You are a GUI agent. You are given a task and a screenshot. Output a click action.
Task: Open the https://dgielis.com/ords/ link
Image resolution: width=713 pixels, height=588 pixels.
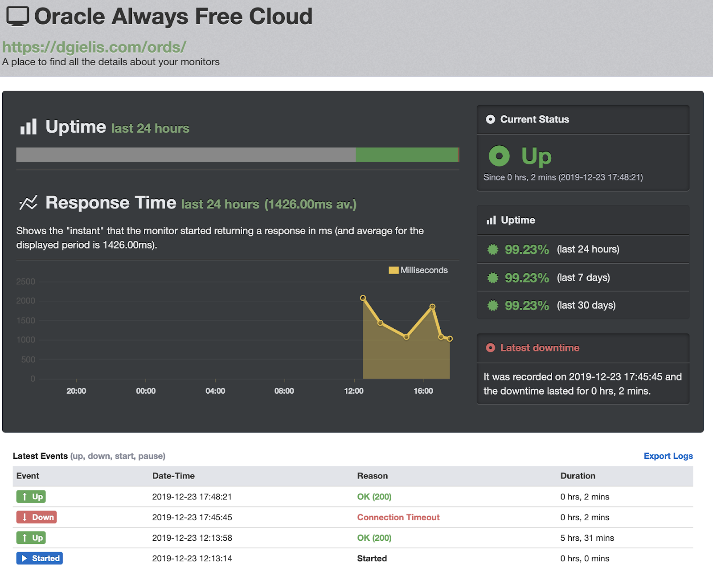(94, 47)
